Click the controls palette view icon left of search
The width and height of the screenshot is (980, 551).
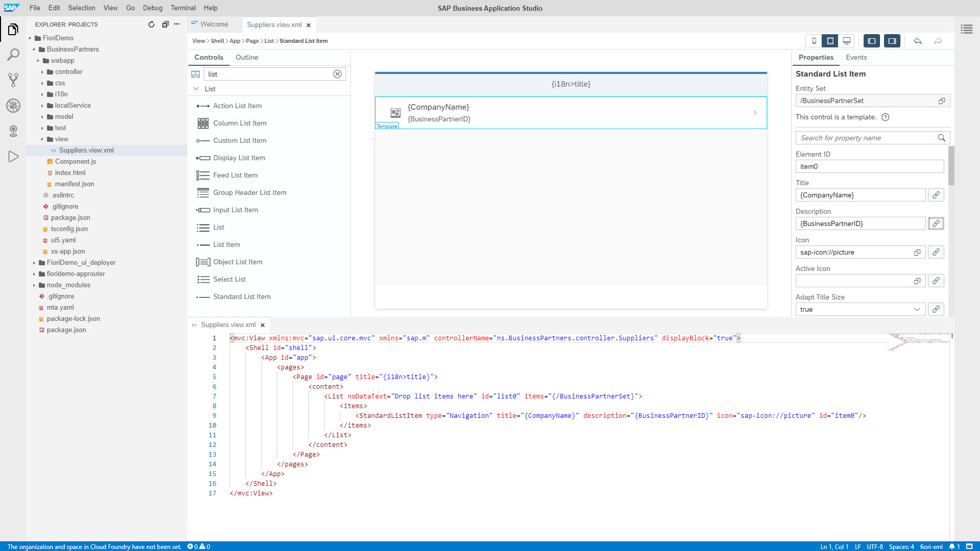pos(195,74)
